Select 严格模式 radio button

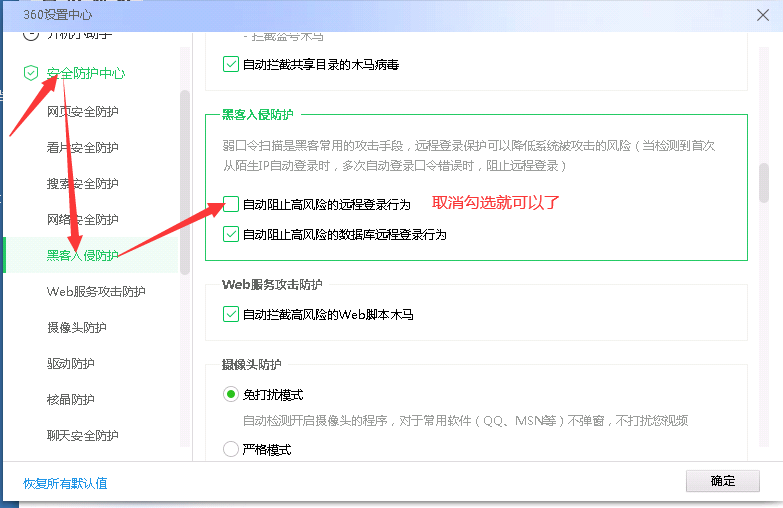pos(231,449)
